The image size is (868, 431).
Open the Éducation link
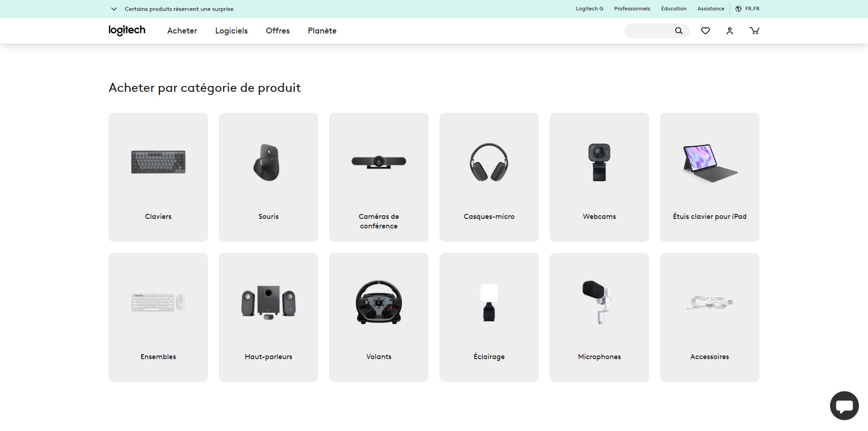click(x=674, y=9)
